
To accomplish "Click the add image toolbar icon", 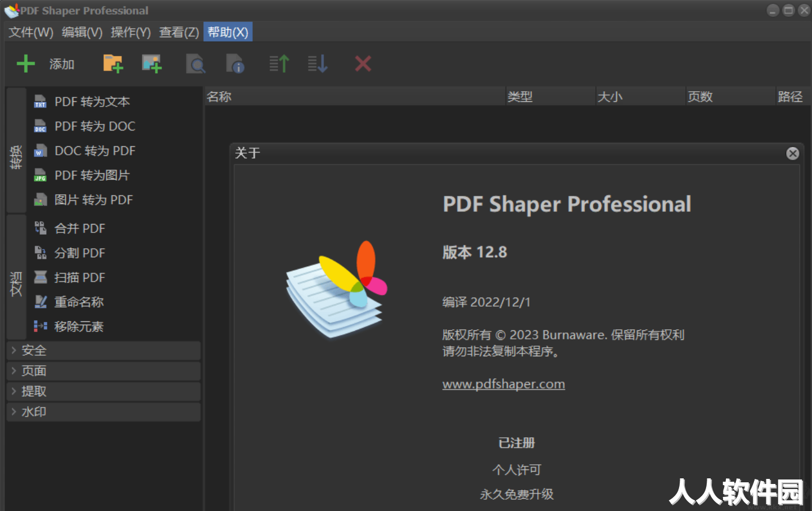I will pyautogui.click(x=151, y=64).
